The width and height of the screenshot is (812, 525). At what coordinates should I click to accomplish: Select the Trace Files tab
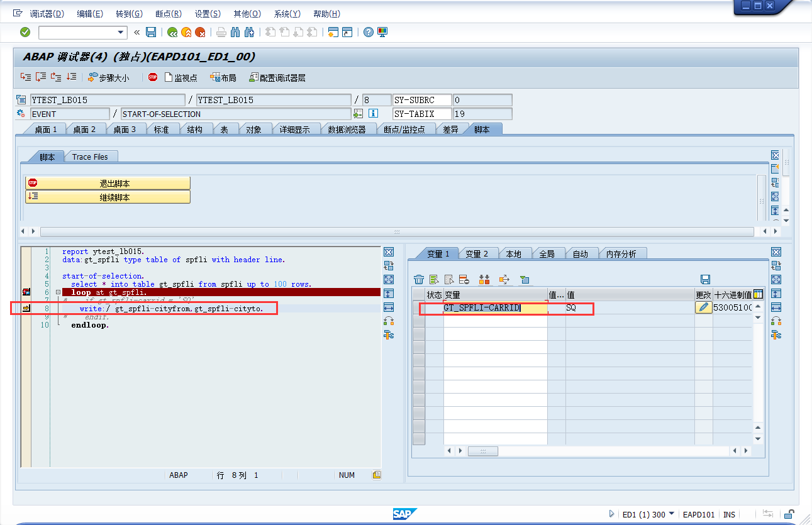pos(90,157)
